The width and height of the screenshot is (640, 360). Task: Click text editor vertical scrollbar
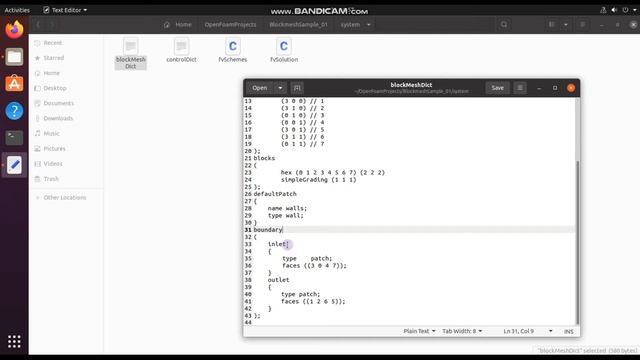point(577,242)
